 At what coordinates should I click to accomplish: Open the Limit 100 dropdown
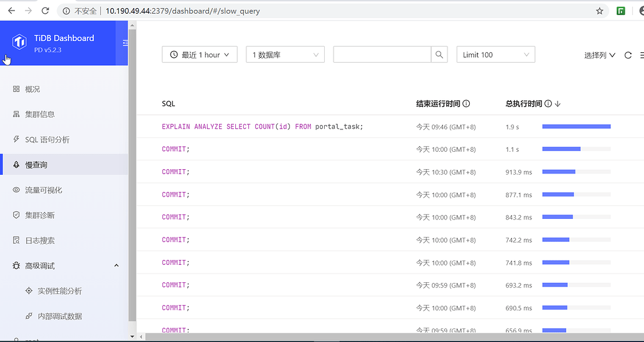pyautogui.click(x=495, y=55)
